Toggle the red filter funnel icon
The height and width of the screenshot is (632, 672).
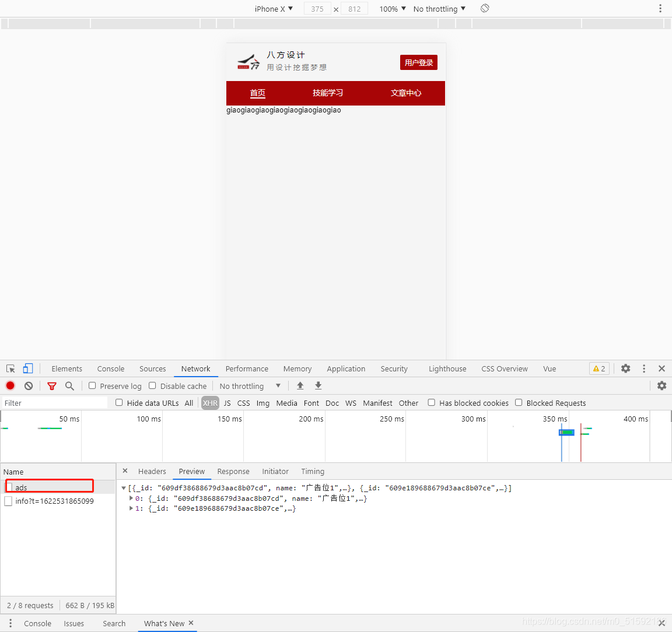coord(52,386)
